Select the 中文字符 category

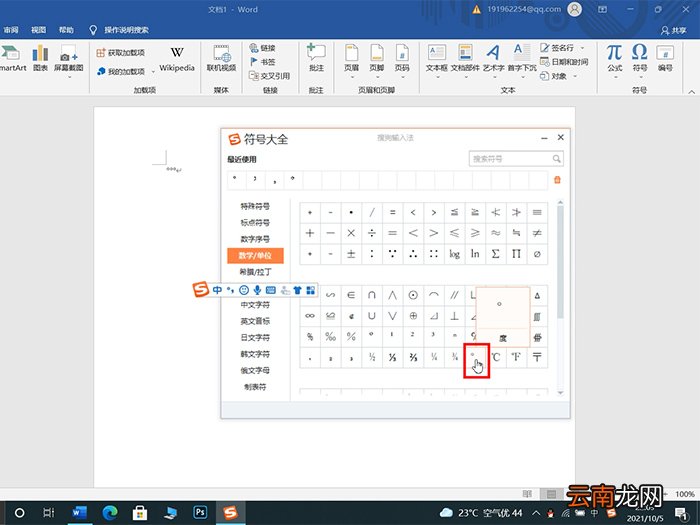pyautogui.click(x=255, y=305)
